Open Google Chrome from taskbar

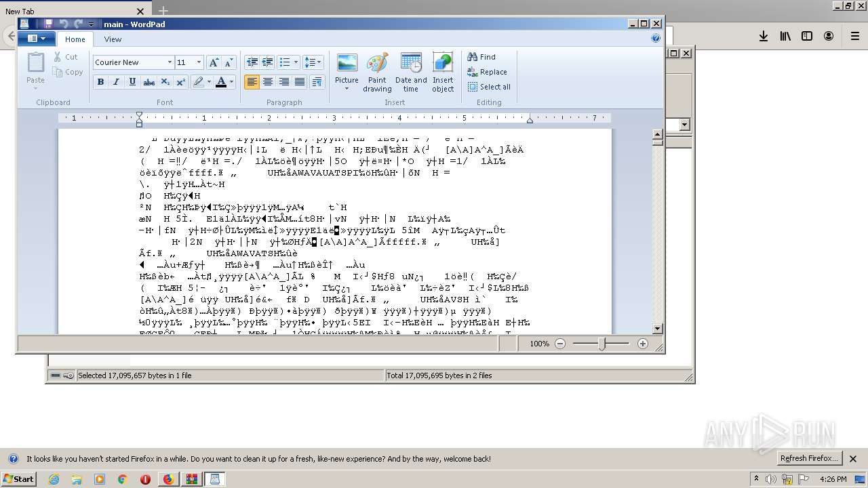click(x=122, y=479)
